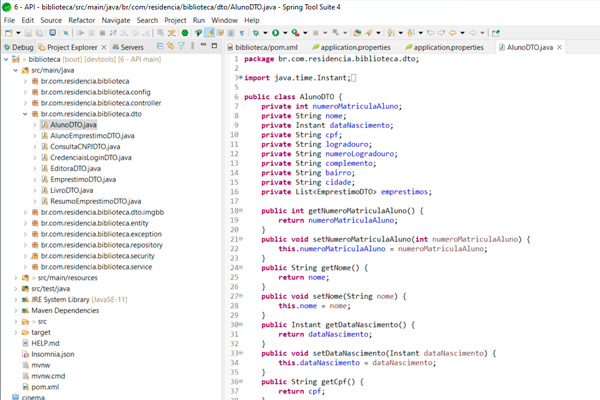Open the Navigate menu
The height and width of the screenshot is (400, 600).
[x=116, y=20]
